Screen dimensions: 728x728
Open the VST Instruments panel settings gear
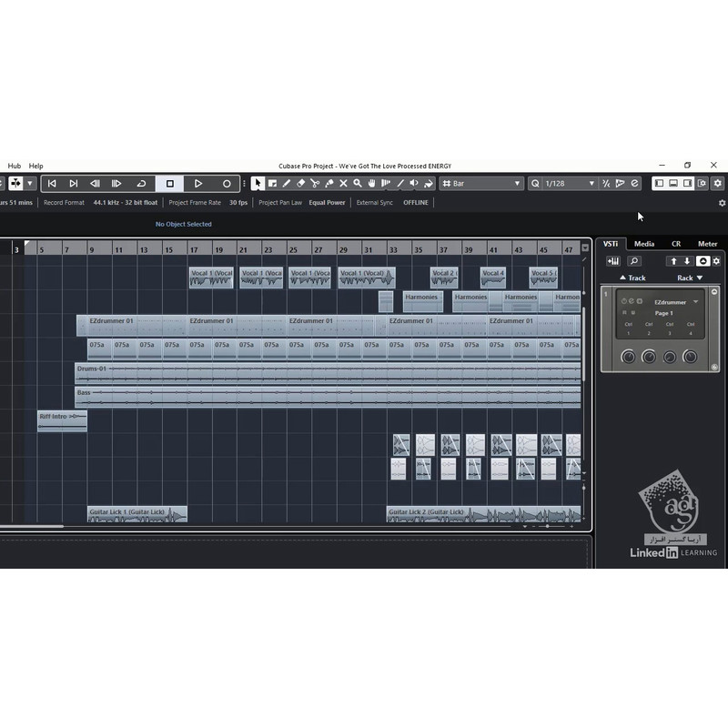point(717,261)
